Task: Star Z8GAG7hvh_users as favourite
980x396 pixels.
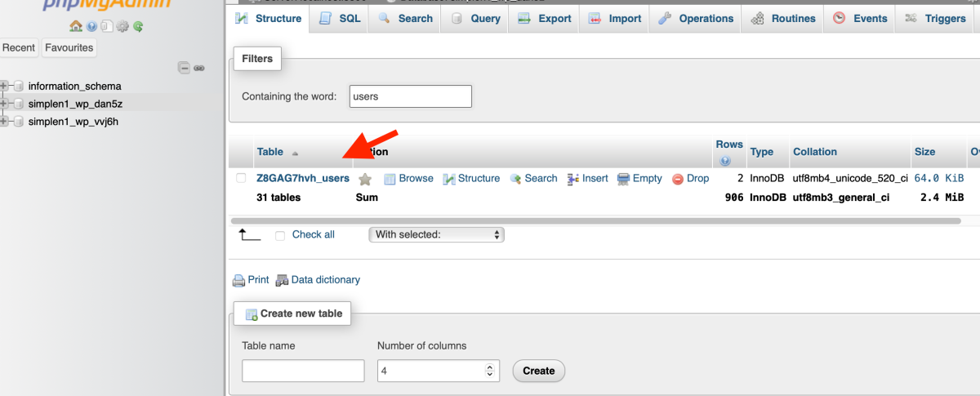Action: point(365,179)
